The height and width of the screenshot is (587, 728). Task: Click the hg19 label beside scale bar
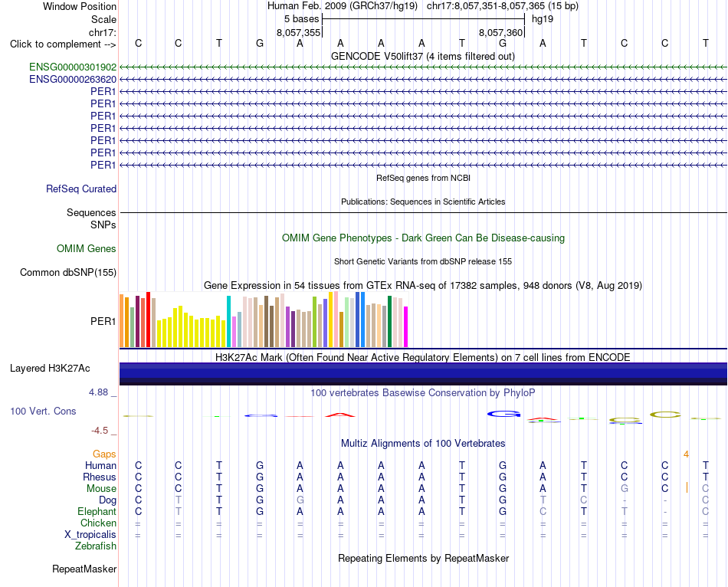pos(543,19)
